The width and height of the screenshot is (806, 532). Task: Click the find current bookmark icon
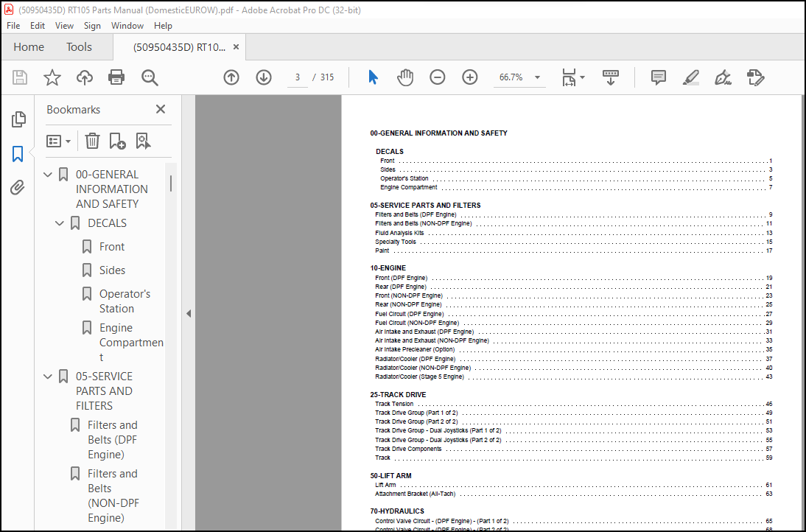click(143, 141)
